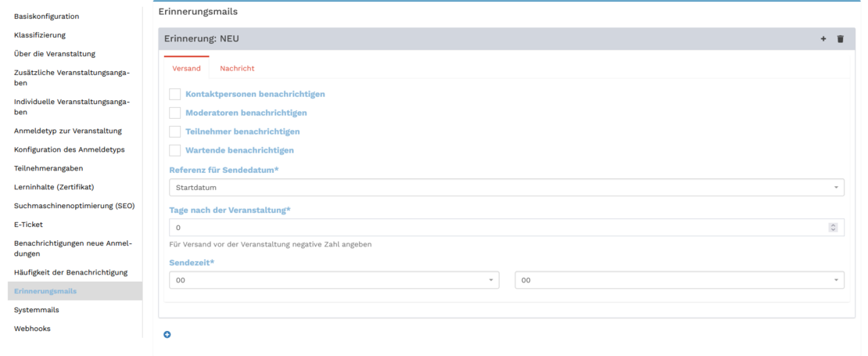Click the Teilnehmer benachrichtigen label
Image resolution: width=868 pixels, height=356 pixels.
[x=242, y=131]
